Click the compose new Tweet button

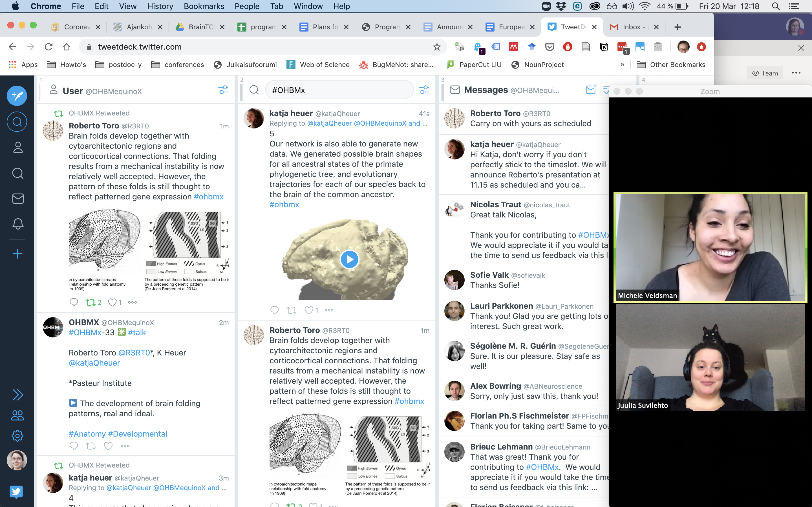click(17, 96)
